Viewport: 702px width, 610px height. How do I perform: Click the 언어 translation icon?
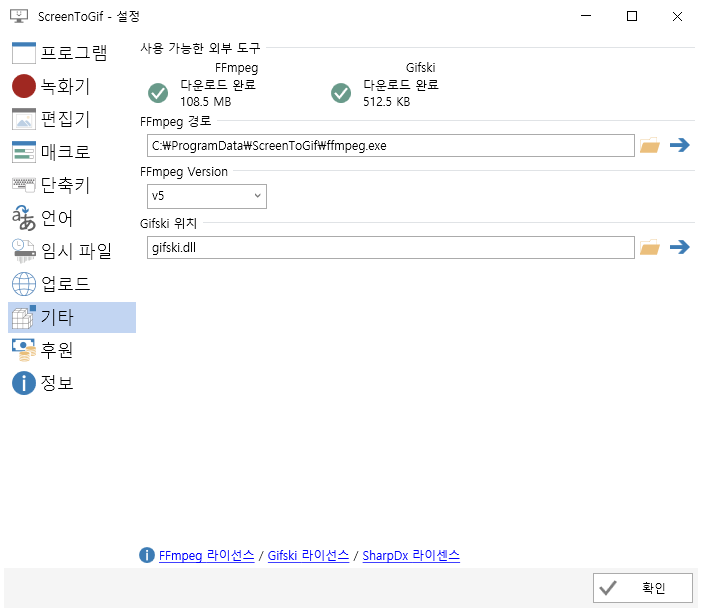tap(24, 218)
